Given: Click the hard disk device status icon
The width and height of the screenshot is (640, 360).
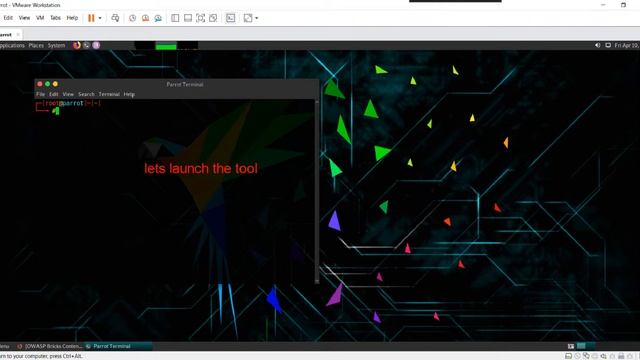Looking at the screenshot, I should pos(568,356).
